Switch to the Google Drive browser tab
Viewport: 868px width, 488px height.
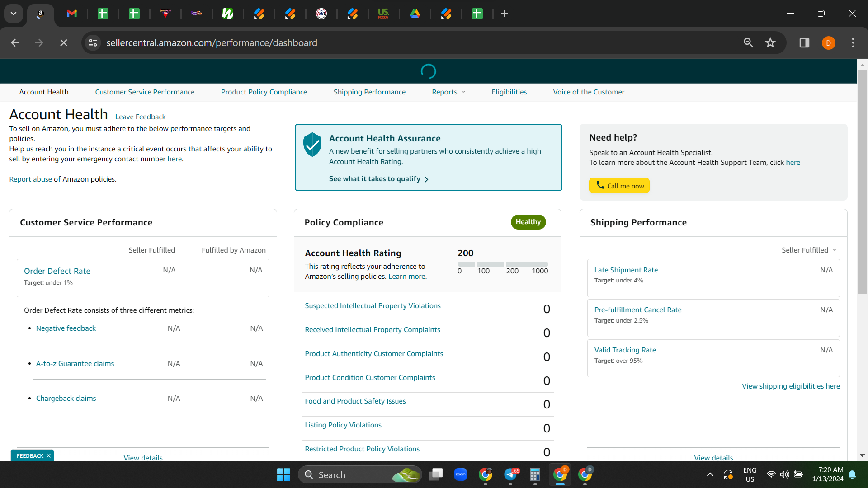point(415,14)
